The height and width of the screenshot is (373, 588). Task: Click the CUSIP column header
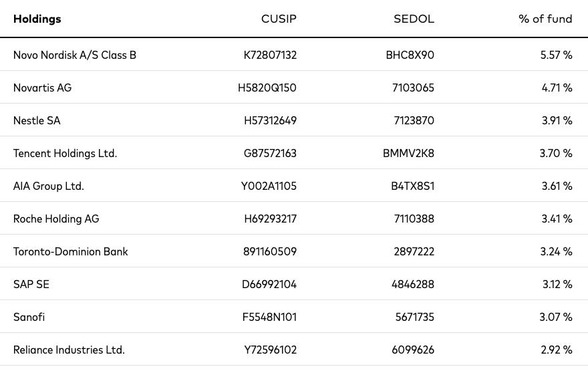click(x=279, y=19)
